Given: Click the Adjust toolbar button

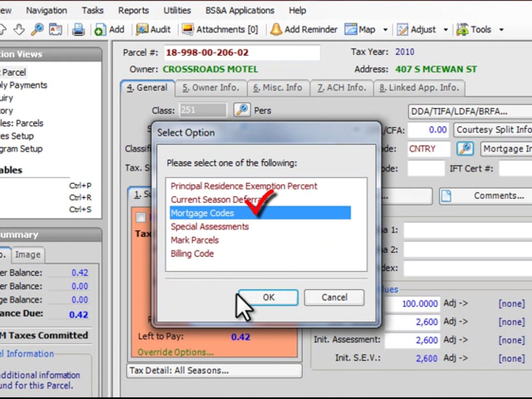Looking at the screenshot, I should coord(416,29).
